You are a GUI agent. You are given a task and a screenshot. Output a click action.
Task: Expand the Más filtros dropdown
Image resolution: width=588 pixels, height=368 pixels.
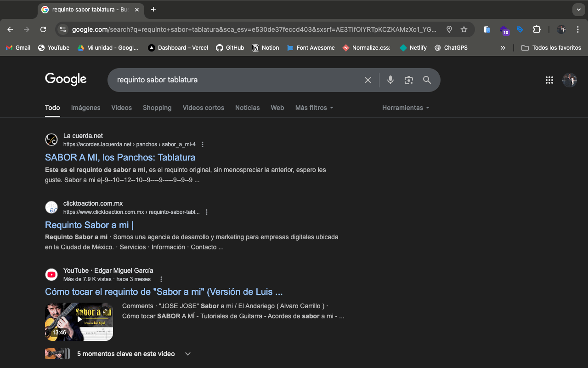click(314, 108)
